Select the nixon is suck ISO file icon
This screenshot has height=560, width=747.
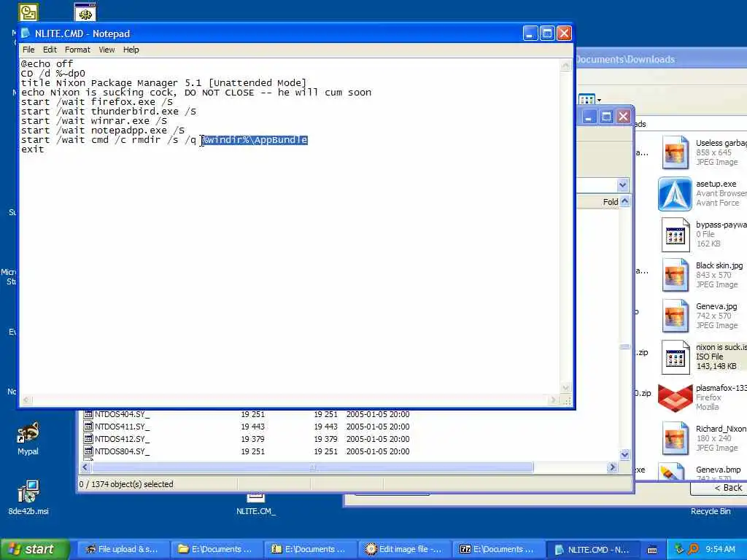tap(675, 357)
